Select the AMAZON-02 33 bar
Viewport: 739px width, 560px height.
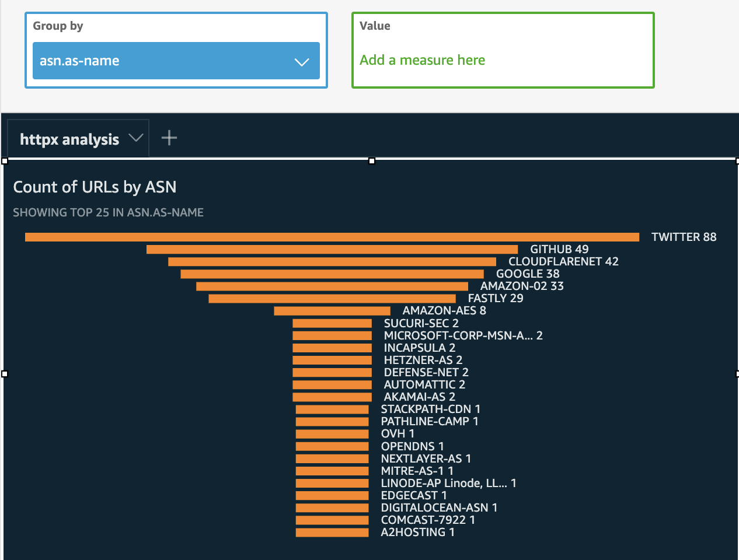tap(332, 286)
